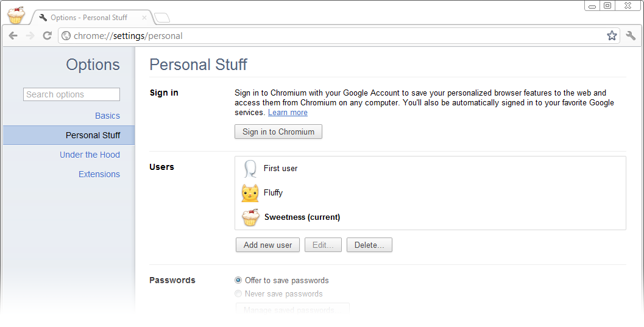Click the Add new user button

click(267, 245)
